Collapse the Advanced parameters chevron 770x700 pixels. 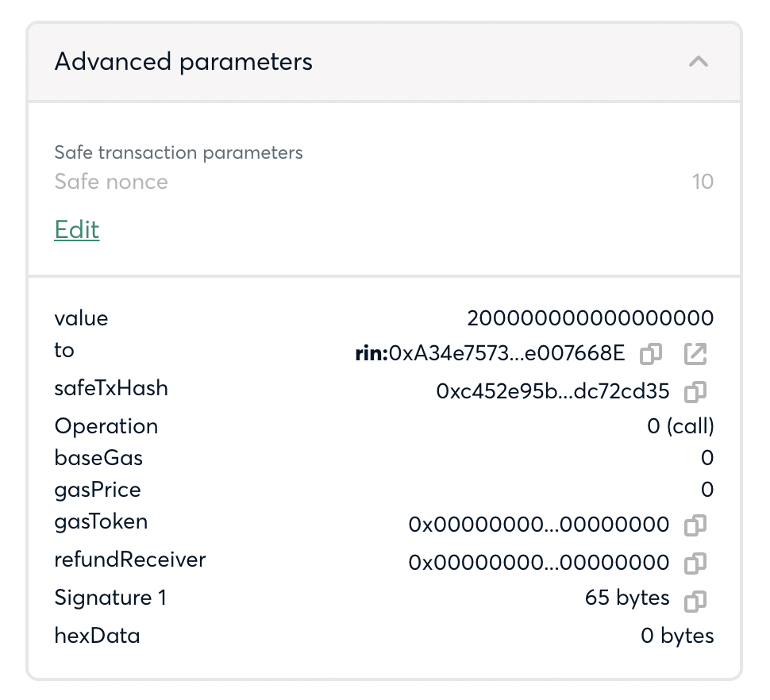click(x=699, y=62)
